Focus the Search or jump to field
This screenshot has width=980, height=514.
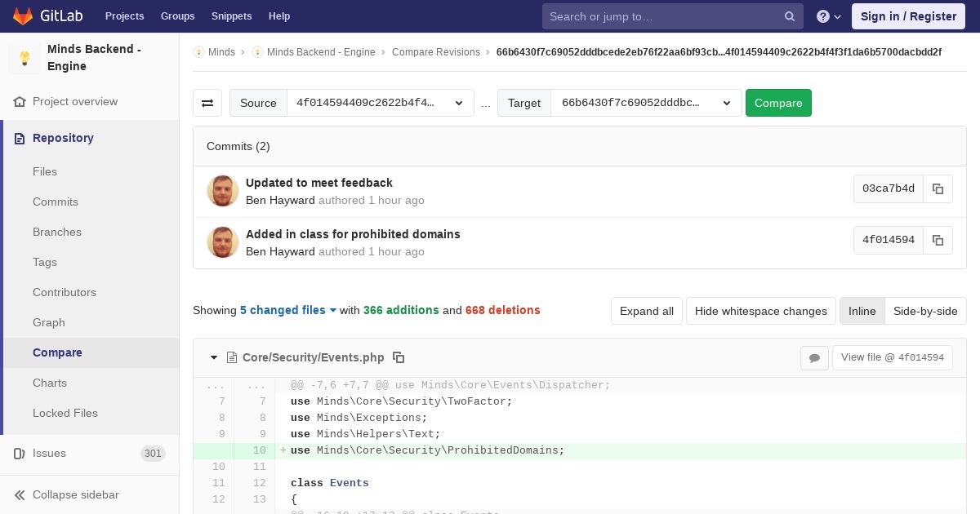click(x=663, y=16)
